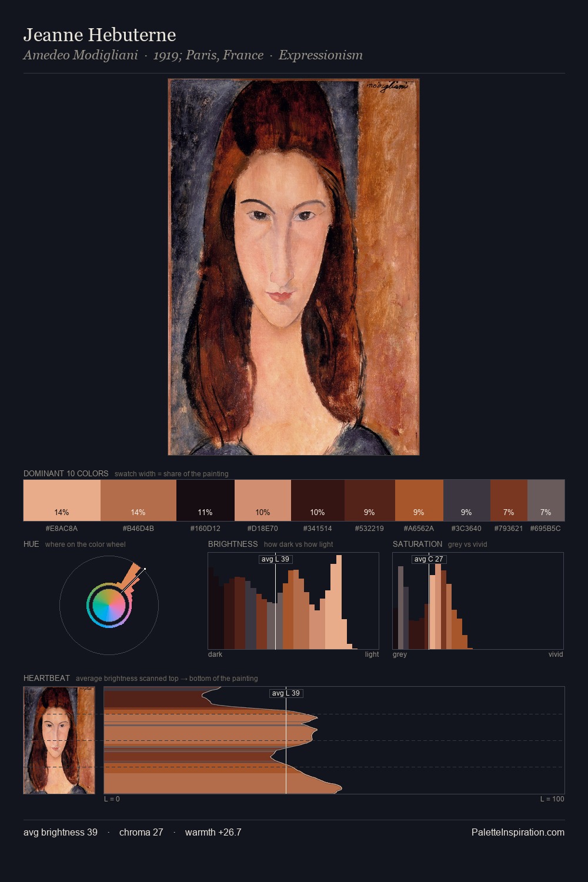Pick the #3C3640 grey swatch
588x882 pixels.
coord(467,500)
